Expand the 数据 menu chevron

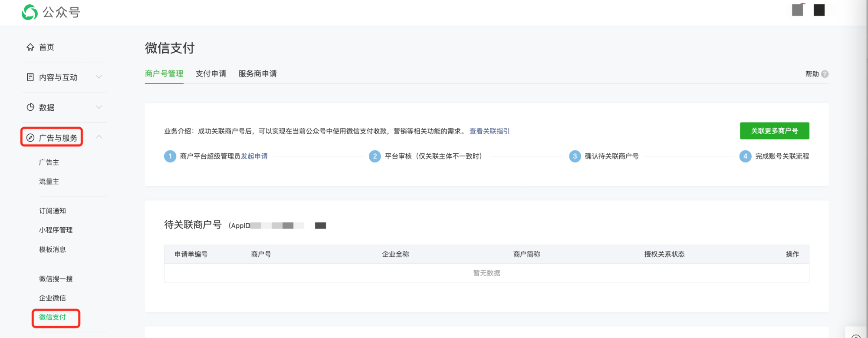[99, 107]
